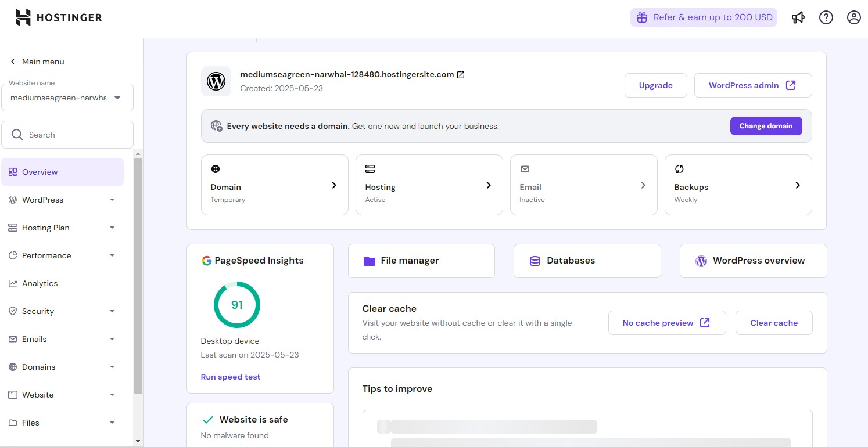Click the Security shield icon in sidebar

(13, 311)
